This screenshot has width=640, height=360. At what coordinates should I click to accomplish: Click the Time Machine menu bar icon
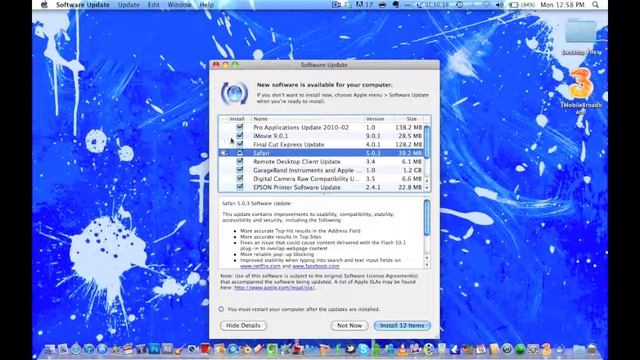click(x=459, y=5)
